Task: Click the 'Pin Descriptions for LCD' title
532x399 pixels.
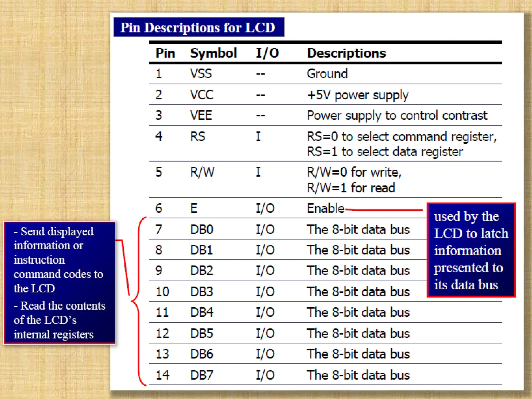Action: pos(199,27)
